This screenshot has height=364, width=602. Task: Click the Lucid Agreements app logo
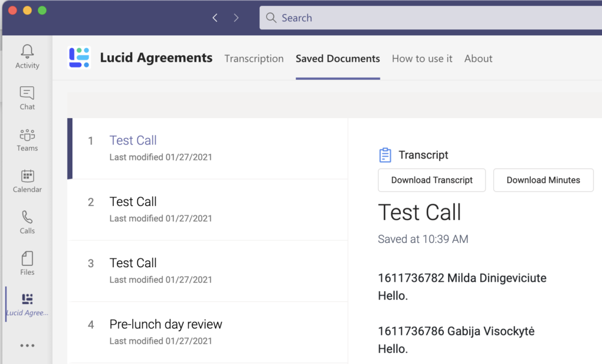[x=79, y=58]
